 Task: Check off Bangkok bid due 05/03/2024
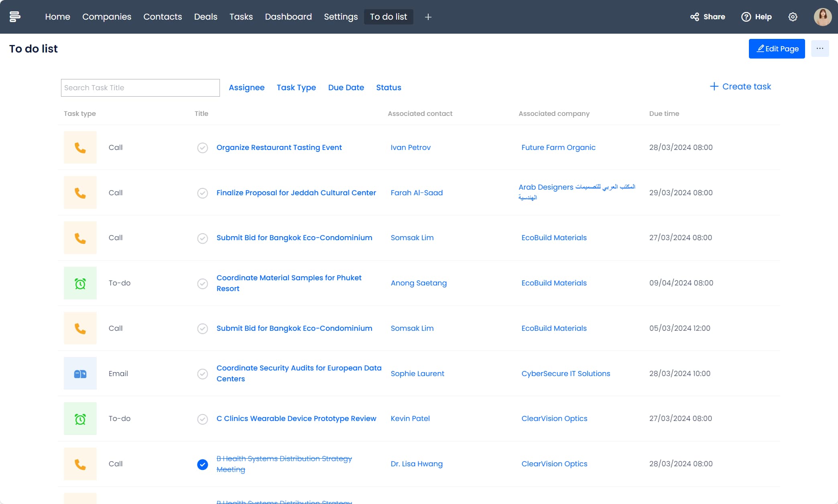point(203,329)
